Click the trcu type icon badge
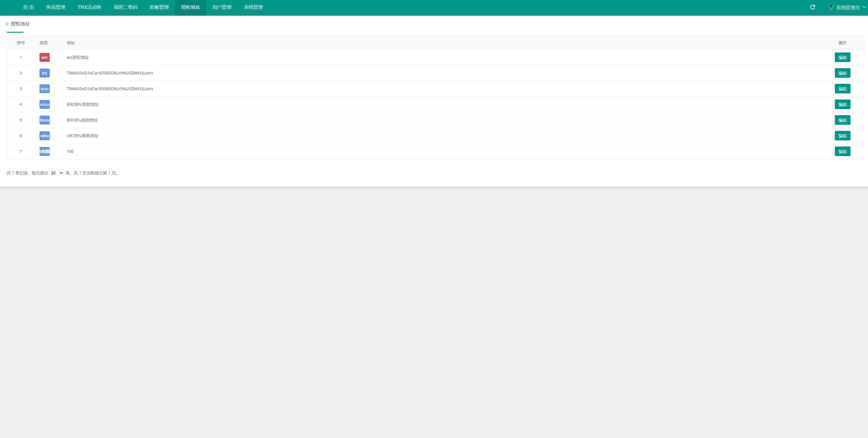 click(44, 88)
